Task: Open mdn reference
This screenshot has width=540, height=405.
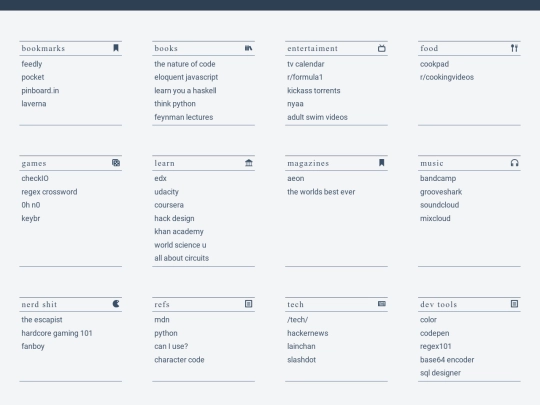Action: pyautogui.click(x=162, y=320)
